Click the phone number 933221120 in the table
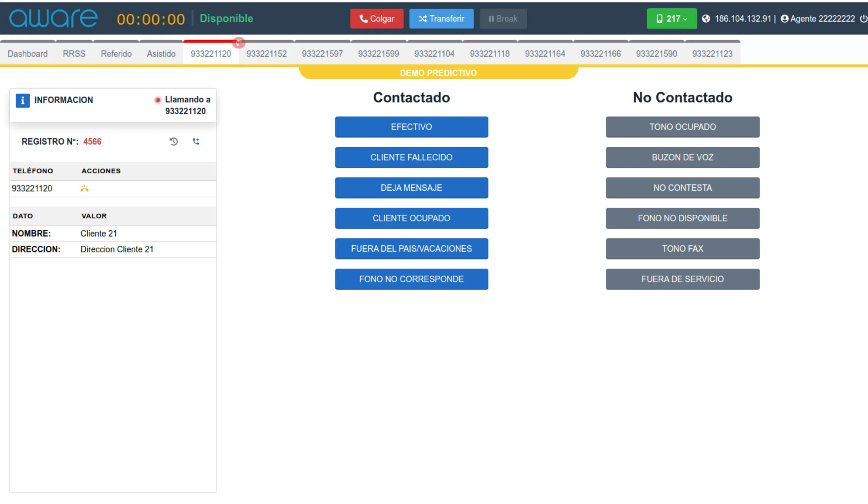Screen dimensions: 868x504 (x=33, y=188)
